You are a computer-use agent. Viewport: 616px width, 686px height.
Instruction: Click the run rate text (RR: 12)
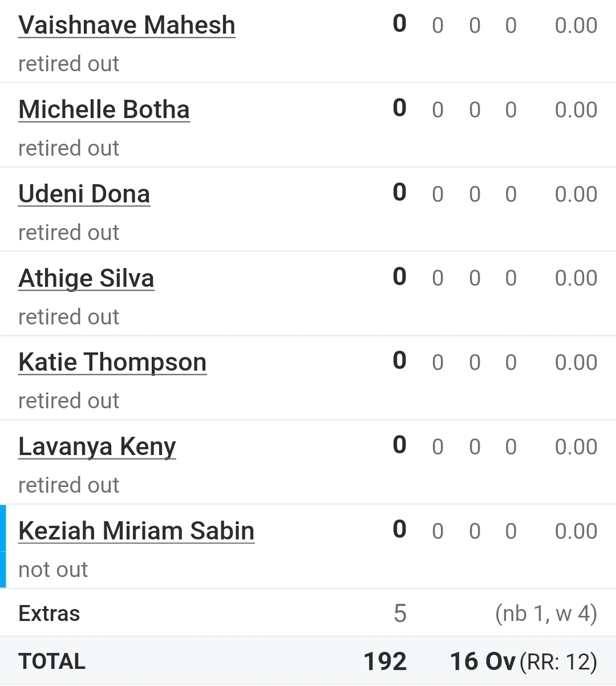[558, 662]
